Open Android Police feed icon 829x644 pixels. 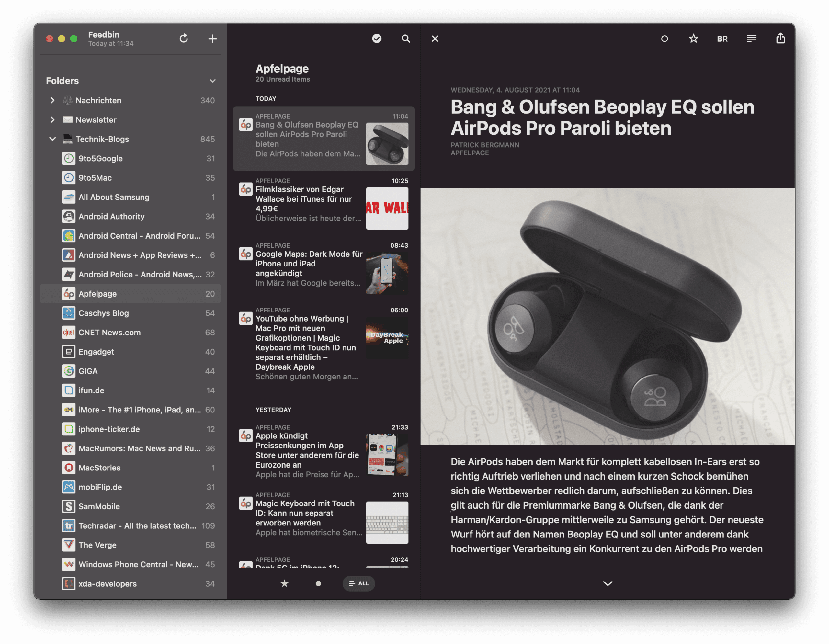point(69,274)
